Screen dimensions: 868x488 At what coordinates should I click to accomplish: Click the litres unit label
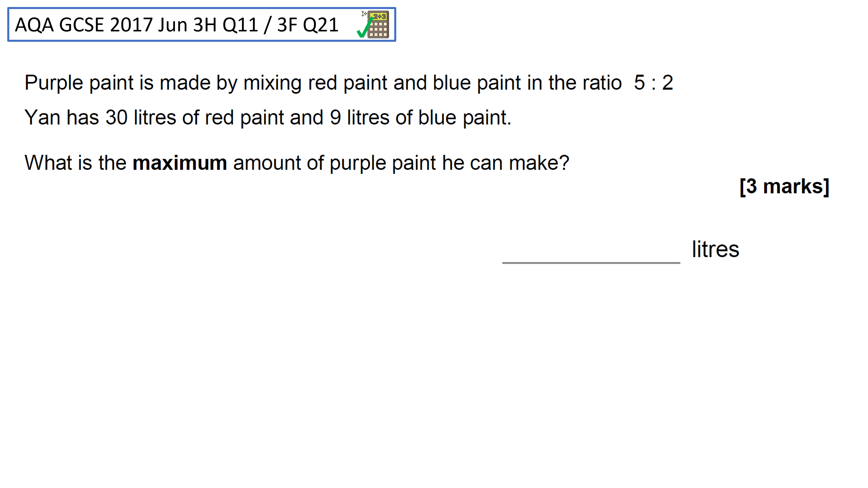click(715, 250)
